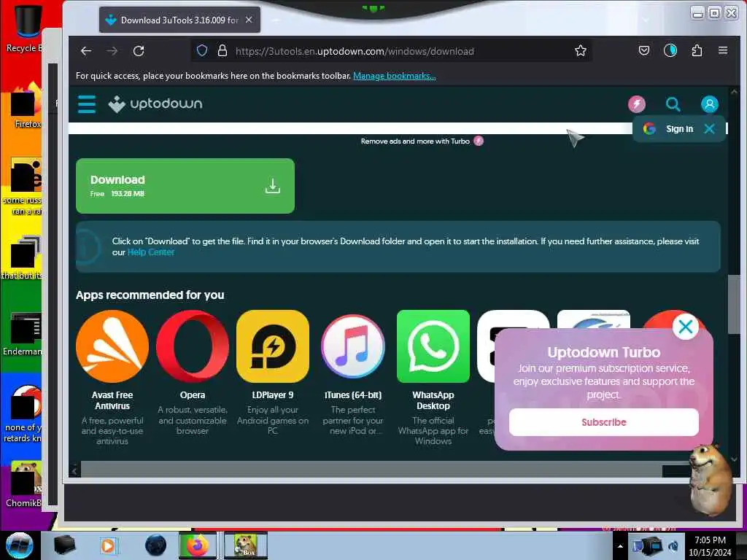The width and height of the screenshot is (747, 560).
Task: Click the Firefox extensions puzzle icon
Action: 697,50
